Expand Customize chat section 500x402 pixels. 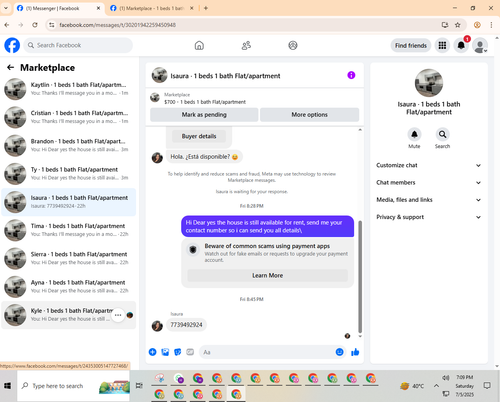pyautogui.click(x=429, y=165)
